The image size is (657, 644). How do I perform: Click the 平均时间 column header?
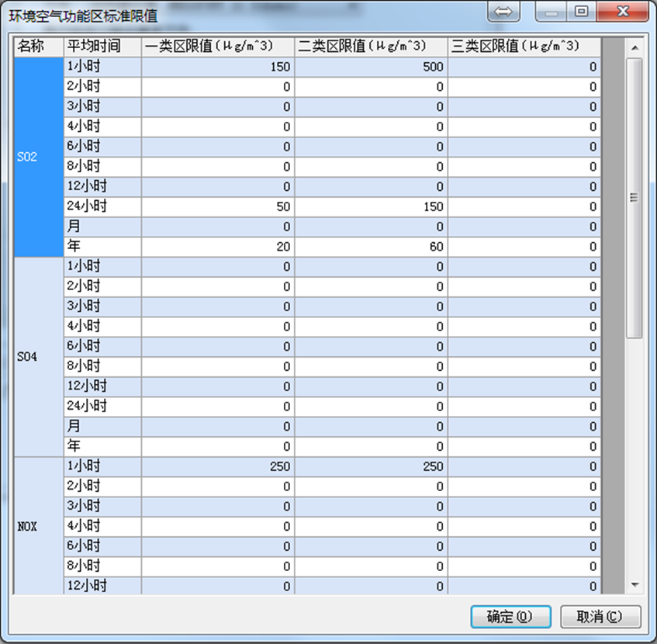point(102,47)
